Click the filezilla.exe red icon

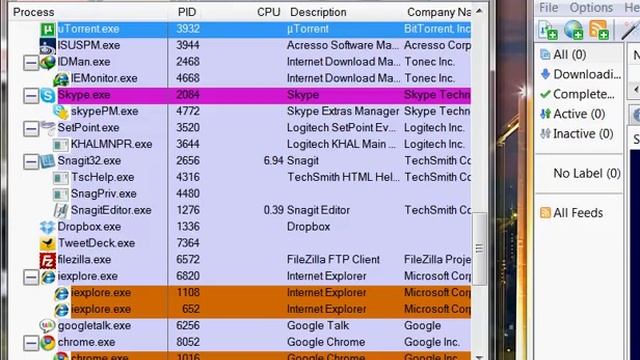[48, 260]
